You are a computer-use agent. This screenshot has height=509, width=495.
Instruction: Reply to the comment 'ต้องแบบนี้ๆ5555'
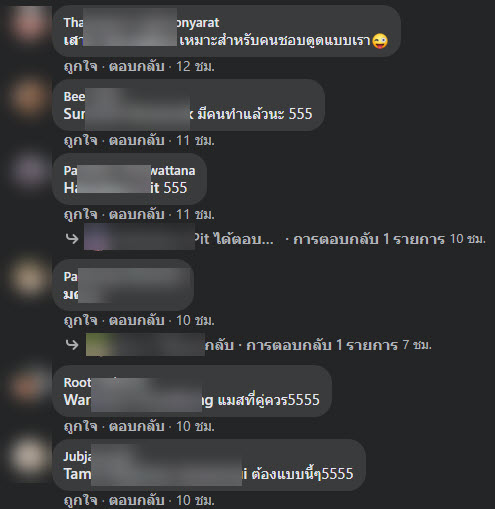pos(137,500)
